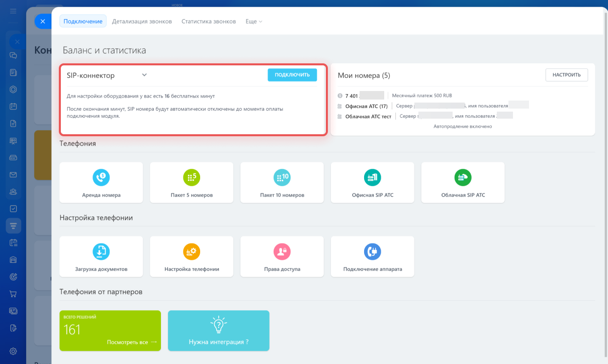This screenshot has height=364, width=608.
Task: Select the Офисная SIP АТС label
Action: 373,195
